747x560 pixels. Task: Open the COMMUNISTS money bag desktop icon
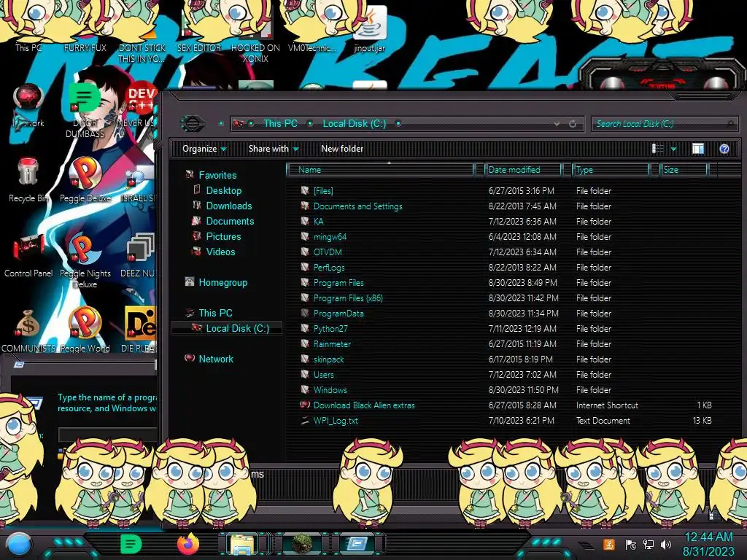point(28,331)
